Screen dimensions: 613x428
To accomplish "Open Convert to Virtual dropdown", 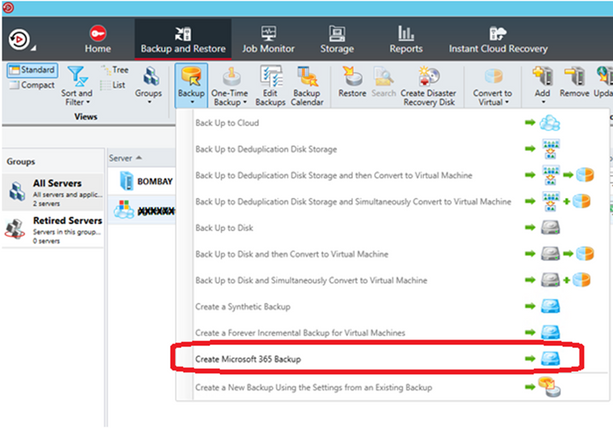I will 492,86.
